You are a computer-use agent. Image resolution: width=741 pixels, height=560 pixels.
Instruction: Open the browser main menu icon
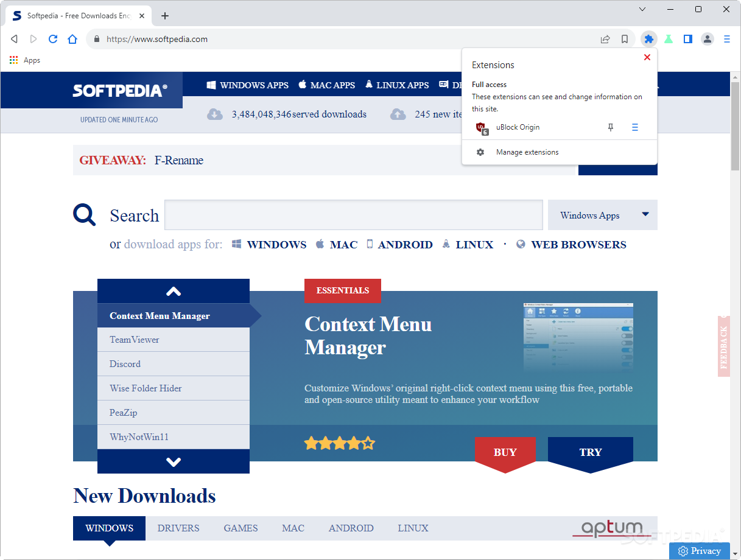coord(727,39)
